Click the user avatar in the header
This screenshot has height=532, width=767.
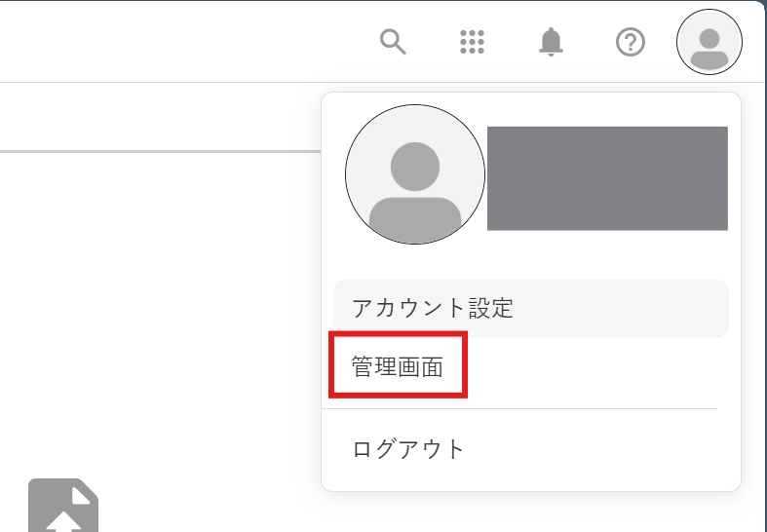[709, 42]
